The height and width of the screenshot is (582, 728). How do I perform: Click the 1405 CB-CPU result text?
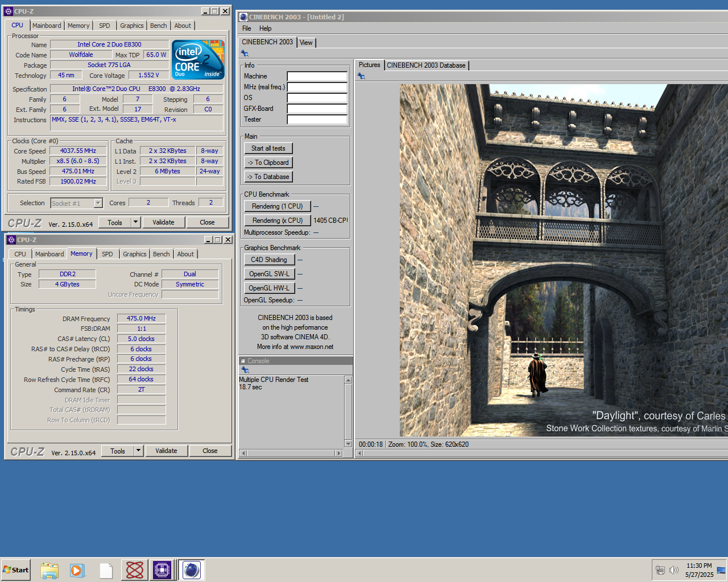pyautogui.click(x=330, y=221)
